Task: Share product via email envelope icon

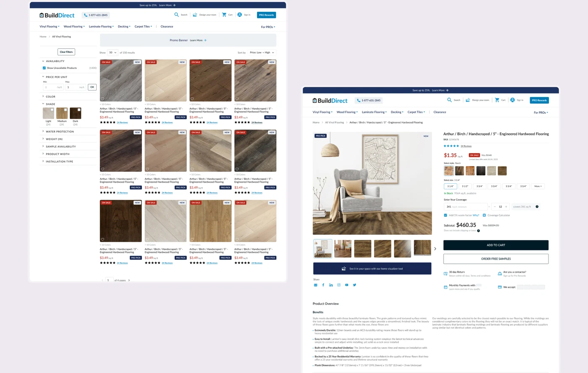Action: [x=315, y=285]
